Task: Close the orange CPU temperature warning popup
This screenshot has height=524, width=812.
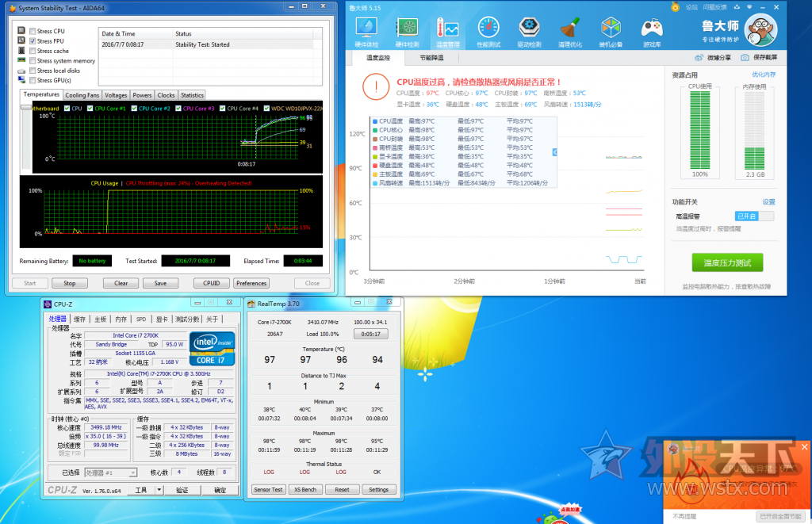Action: tap(804, 447)
